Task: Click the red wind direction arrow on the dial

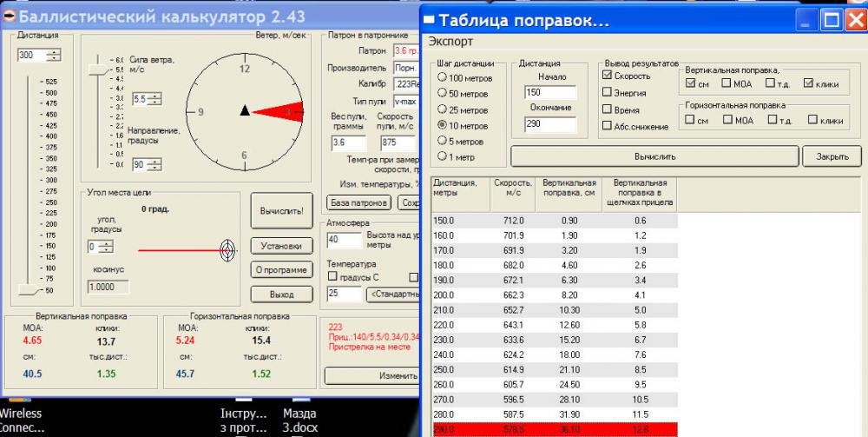Action: point(279,110)
